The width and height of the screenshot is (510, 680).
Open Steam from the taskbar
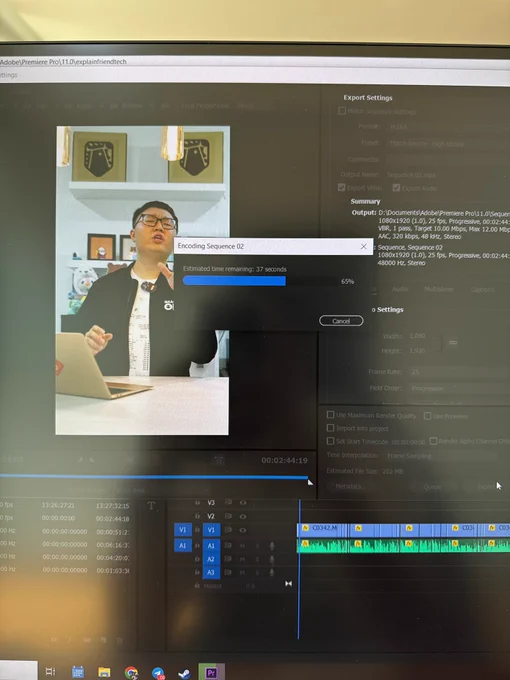(184, 673)
